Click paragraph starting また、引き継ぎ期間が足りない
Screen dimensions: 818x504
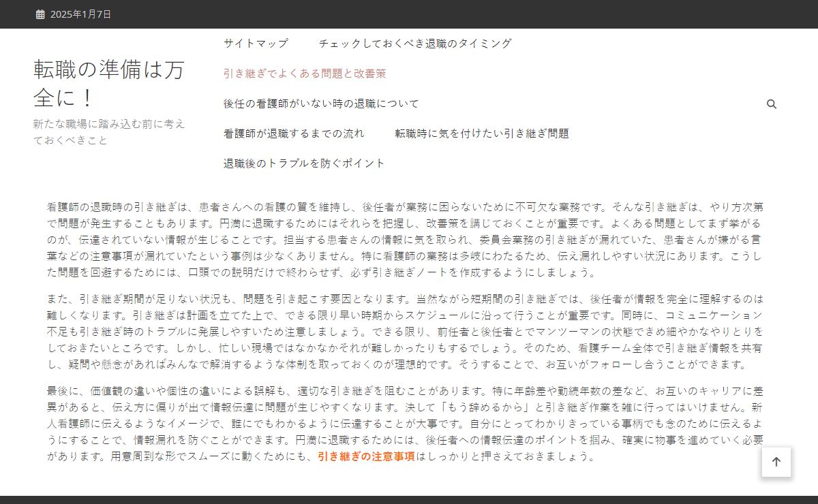tap(406, 331)
